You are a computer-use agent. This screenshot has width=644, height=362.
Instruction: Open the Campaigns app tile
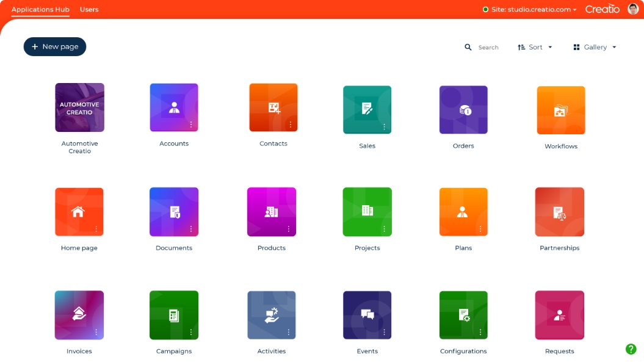pyautogui.click(x=174, y=315)
